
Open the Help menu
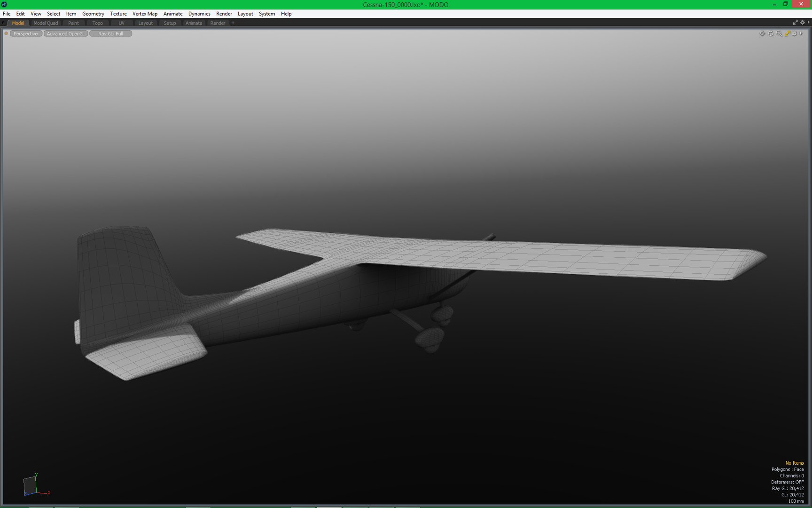coord(286,14)
